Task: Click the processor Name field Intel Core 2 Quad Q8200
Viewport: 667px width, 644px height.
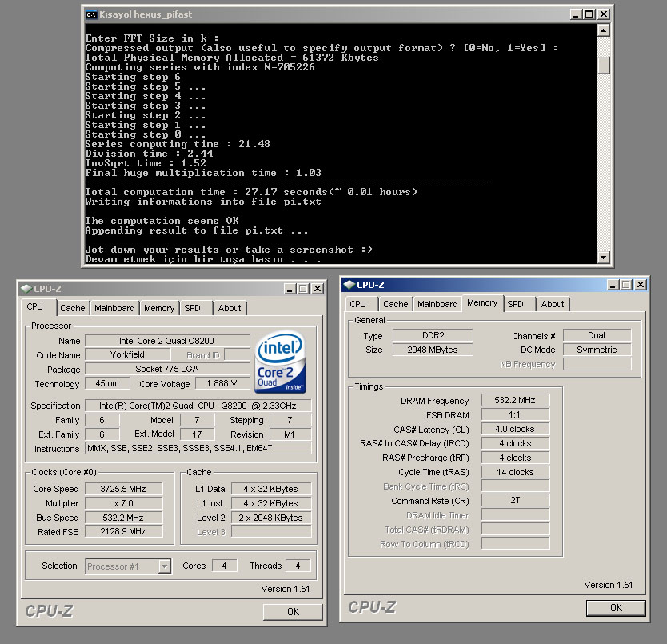Action: 166,341
